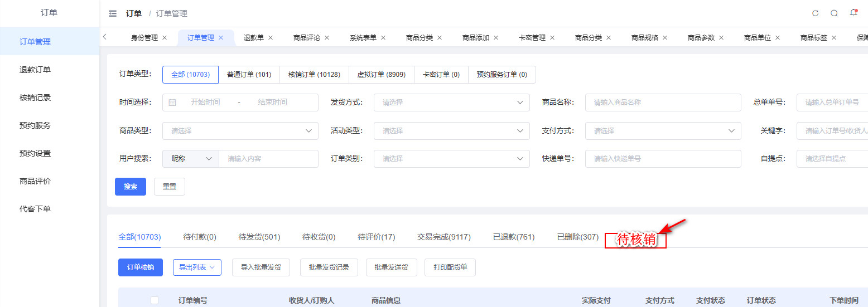
Task: Close the 订单管理 tab with its X
Action: coord(221,38)
